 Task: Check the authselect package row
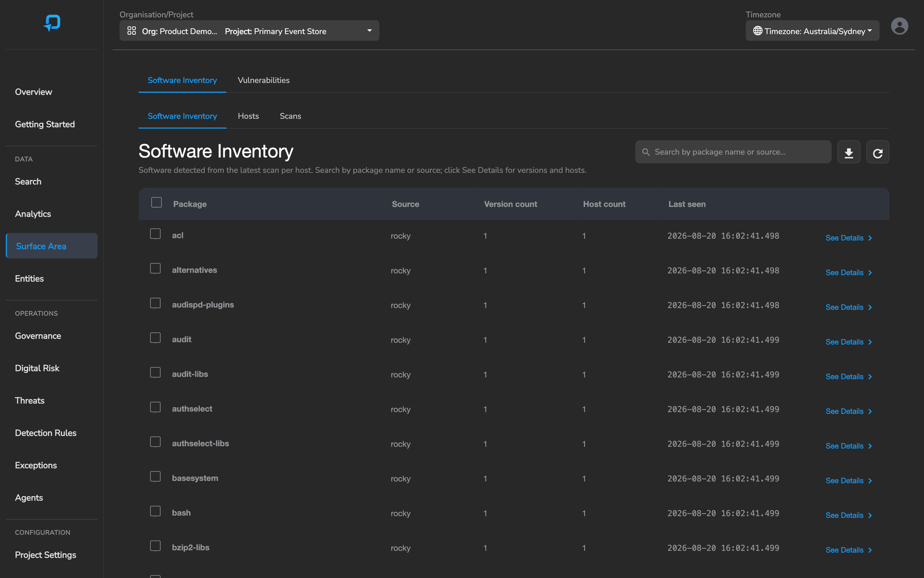click(x=155, y=407)
